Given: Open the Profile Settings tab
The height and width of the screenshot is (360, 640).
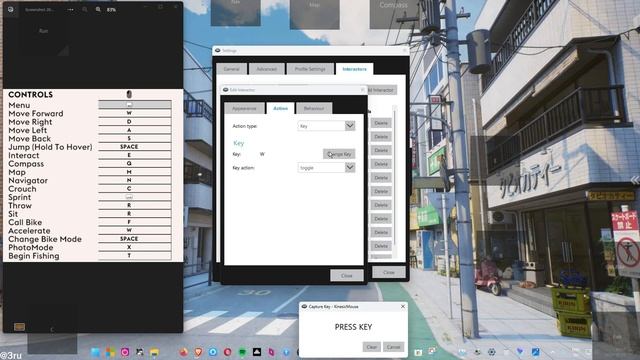Looking at the screenshot, I should tap(310, 69).
